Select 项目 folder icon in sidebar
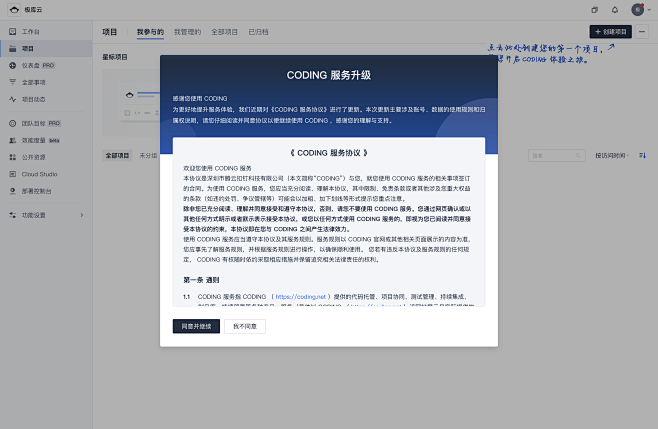658x429 pixels. 13,49
